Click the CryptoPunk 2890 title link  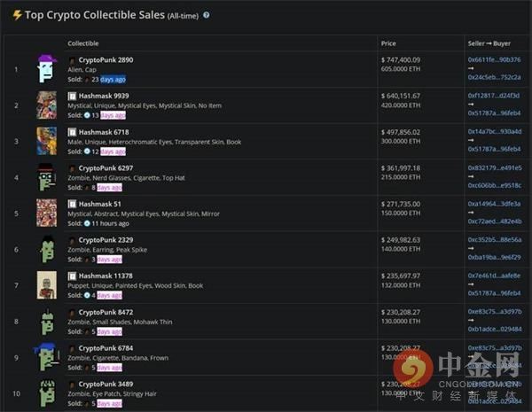[106, 60]
